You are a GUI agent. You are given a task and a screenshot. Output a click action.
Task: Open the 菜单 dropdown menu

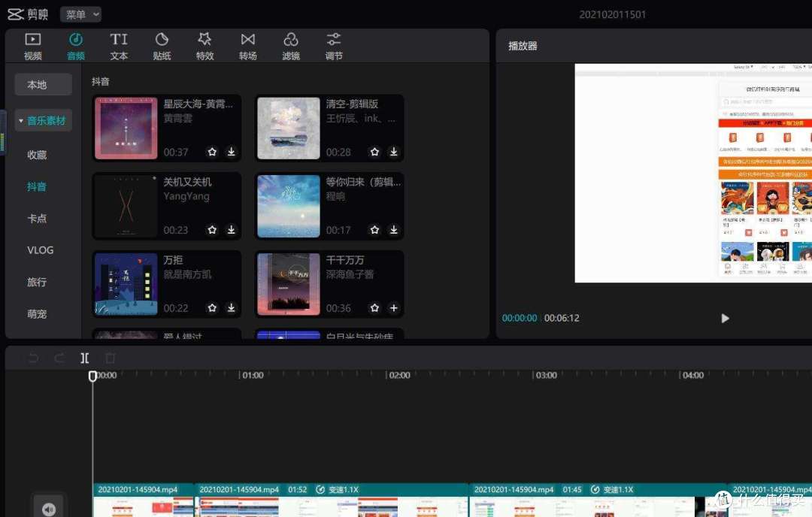[80, 14]
